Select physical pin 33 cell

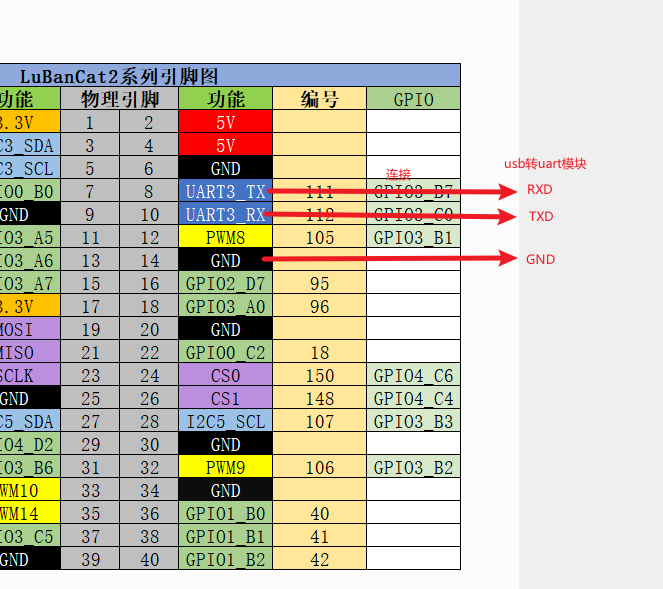tap(90, 490)
